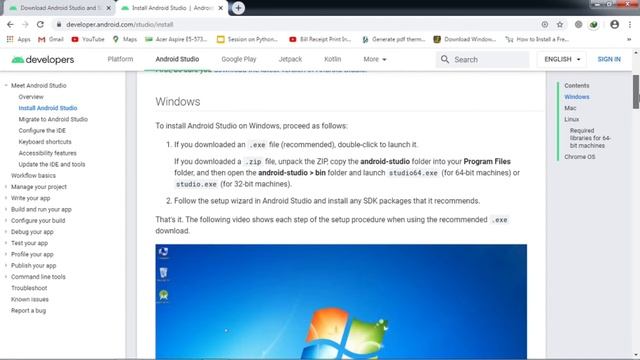
Task: Expand the Test your app section
Action: [6, 243]
